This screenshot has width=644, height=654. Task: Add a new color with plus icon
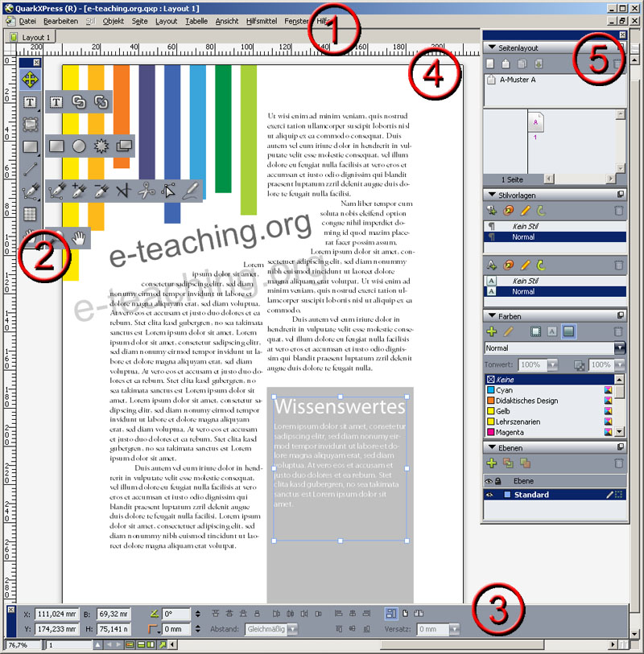click(492, 331)
